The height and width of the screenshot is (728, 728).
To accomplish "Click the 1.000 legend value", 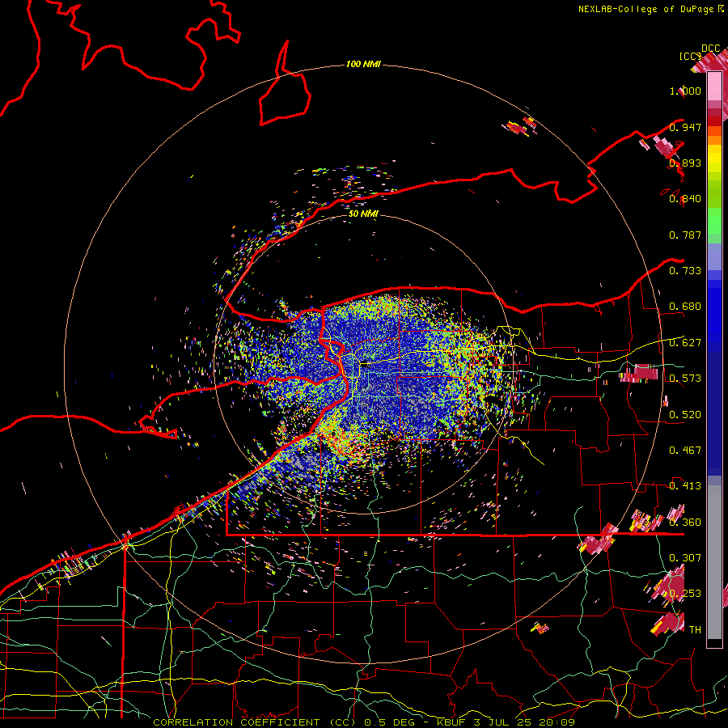I will pos(685,91).
